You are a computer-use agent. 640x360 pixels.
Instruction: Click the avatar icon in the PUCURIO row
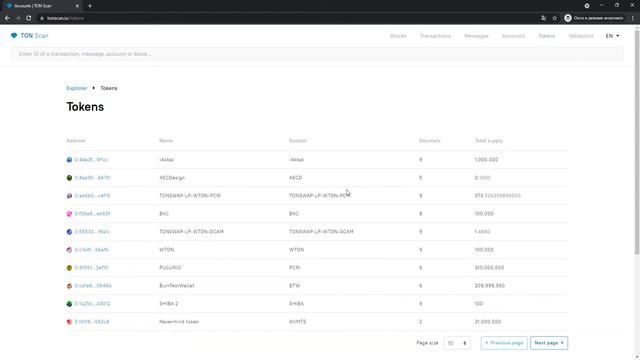[69, 268]
